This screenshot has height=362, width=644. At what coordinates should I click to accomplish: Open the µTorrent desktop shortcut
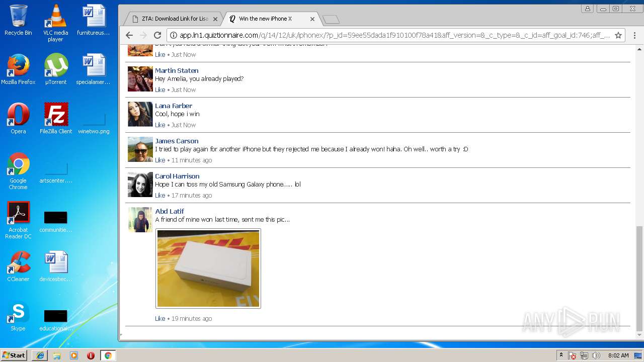(x=55, y=69)
